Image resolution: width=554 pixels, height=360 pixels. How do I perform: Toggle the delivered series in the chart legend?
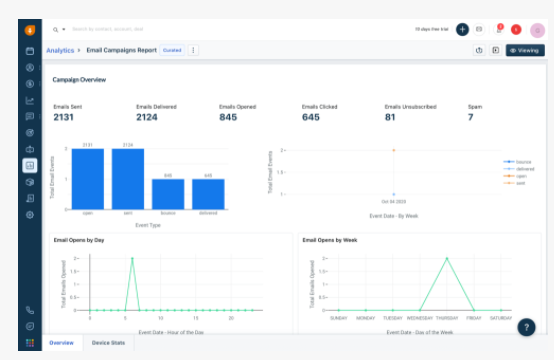tap(519, 169)
